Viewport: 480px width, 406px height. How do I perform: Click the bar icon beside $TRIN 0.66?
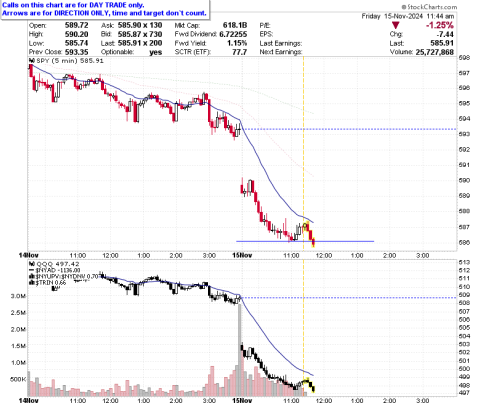coord(32,282)
